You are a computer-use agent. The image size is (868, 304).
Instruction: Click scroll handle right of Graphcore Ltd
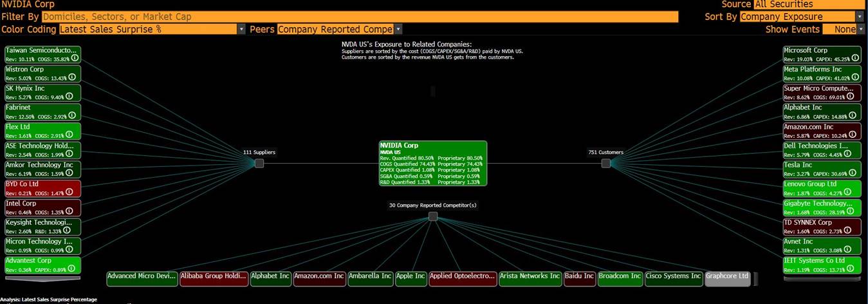(x=756, y=278)
